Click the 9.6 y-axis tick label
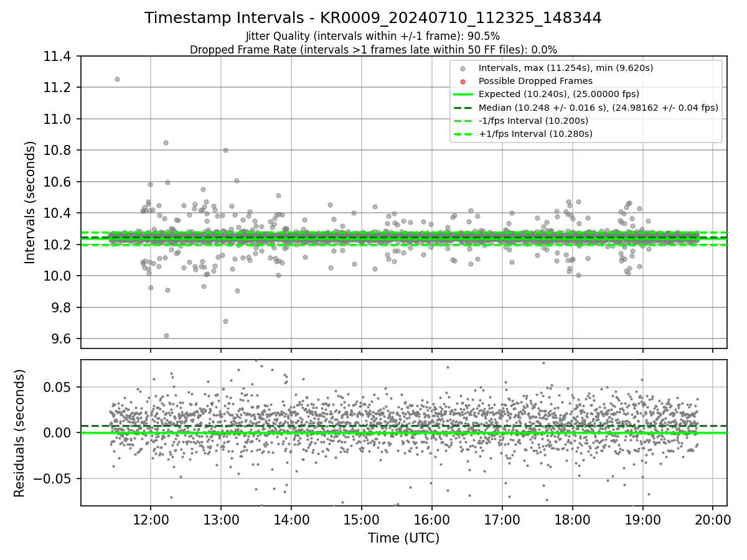The image size is (747, 560). 62,338
